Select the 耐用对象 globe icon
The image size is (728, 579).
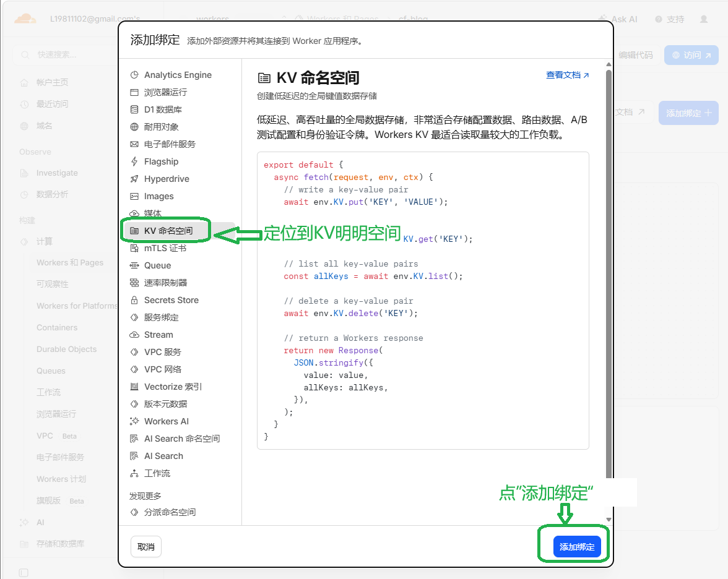coord(134,127)
